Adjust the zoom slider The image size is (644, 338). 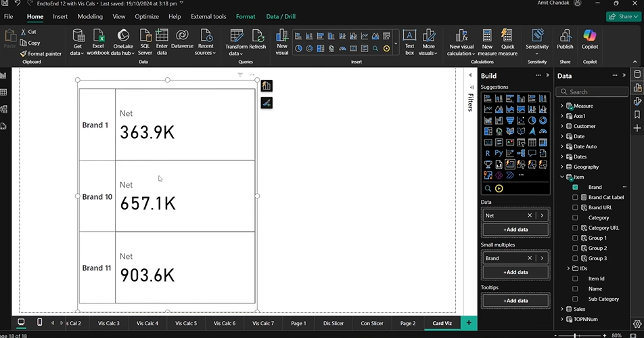[x=574, y=335]
